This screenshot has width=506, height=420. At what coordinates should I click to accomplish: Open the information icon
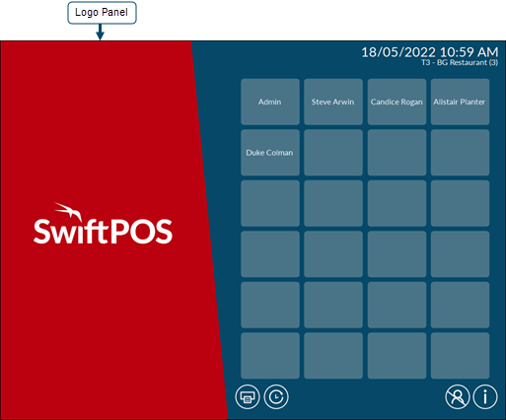click(485, 396)
